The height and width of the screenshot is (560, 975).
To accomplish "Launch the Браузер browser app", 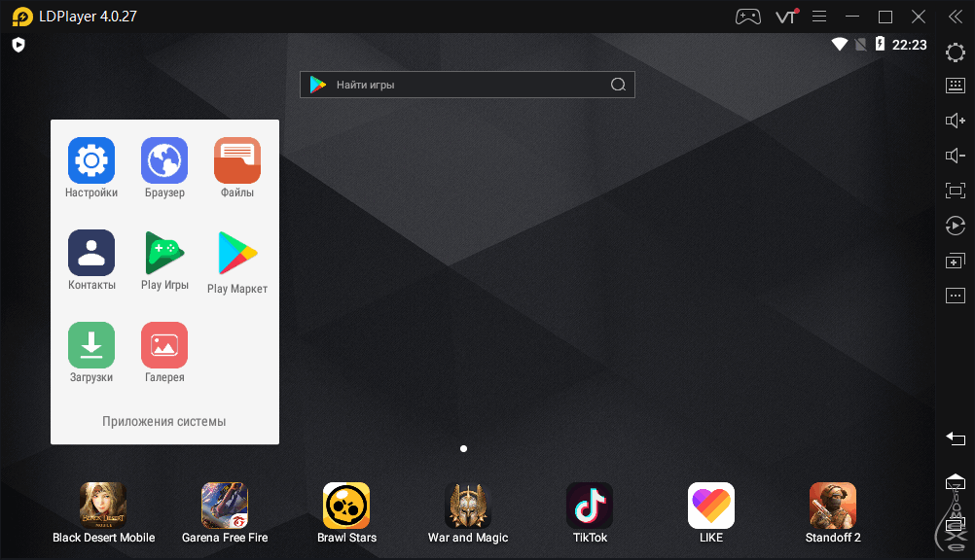I will coord(164,160).
